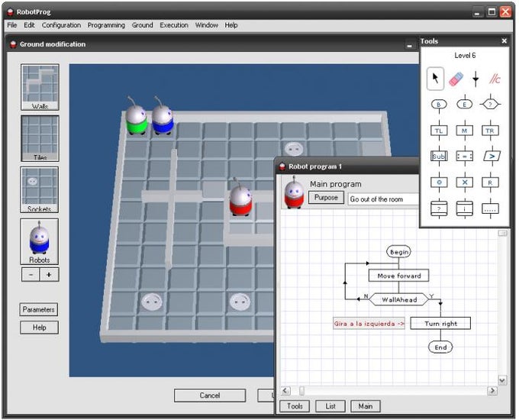Pick the Begin (B) block

(439, 105)
